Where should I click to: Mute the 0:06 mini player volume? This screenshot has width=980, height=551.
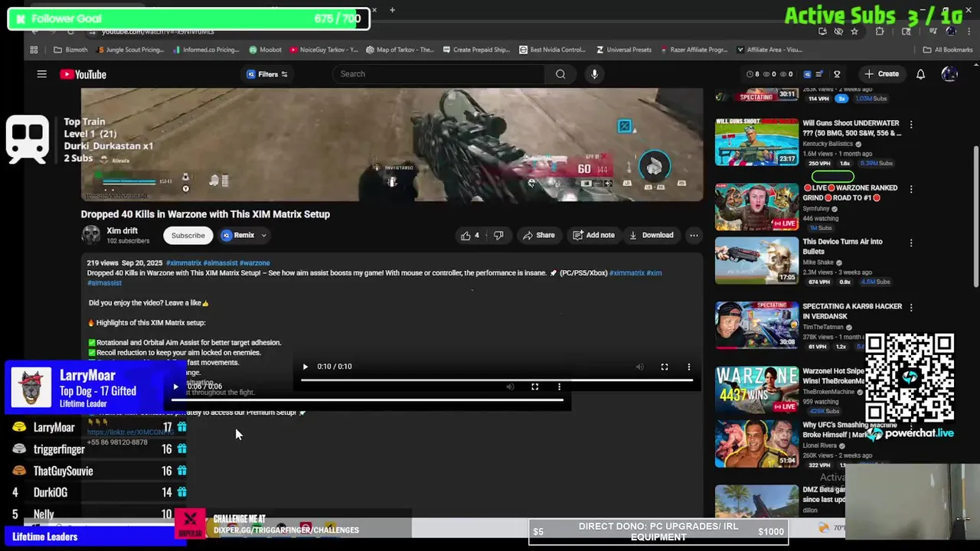(510, 386)
